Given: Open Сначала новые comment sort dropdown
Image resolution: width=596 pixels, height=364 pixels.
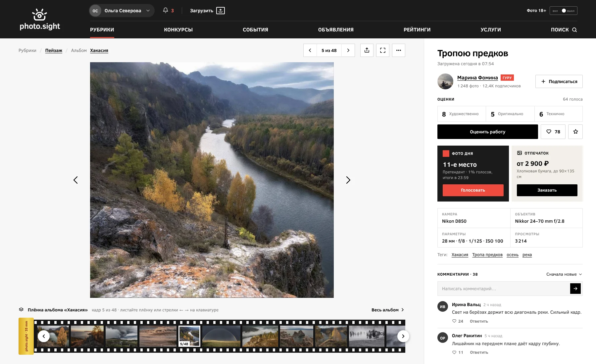Looking at the screenshot, I should coord(564,274).
